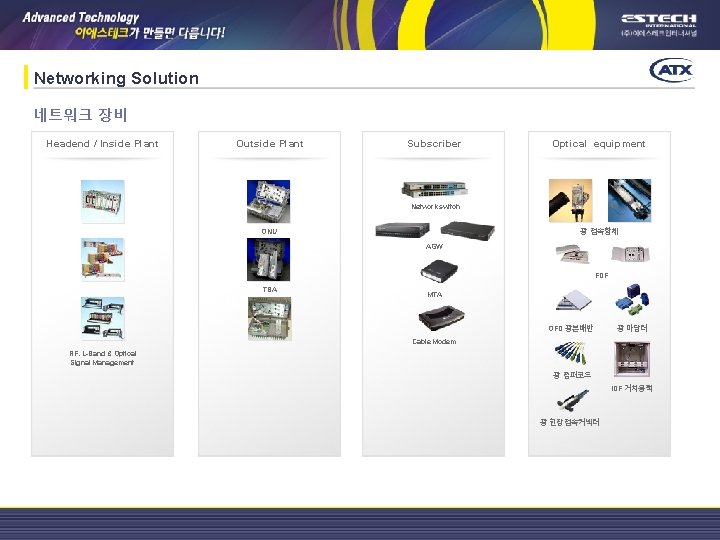Click the IDF cabinet caption text

(632, 388)
